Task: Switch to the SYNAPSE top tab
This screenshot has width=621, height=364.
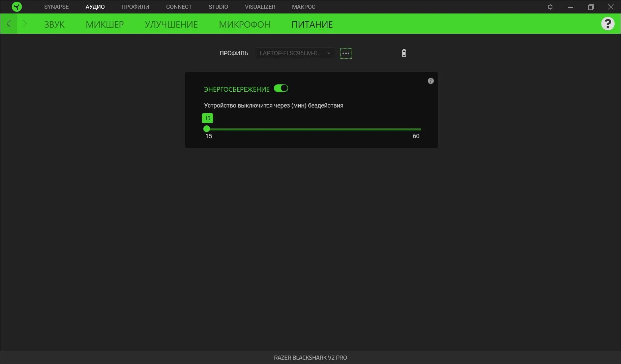Action: [56, 7]
